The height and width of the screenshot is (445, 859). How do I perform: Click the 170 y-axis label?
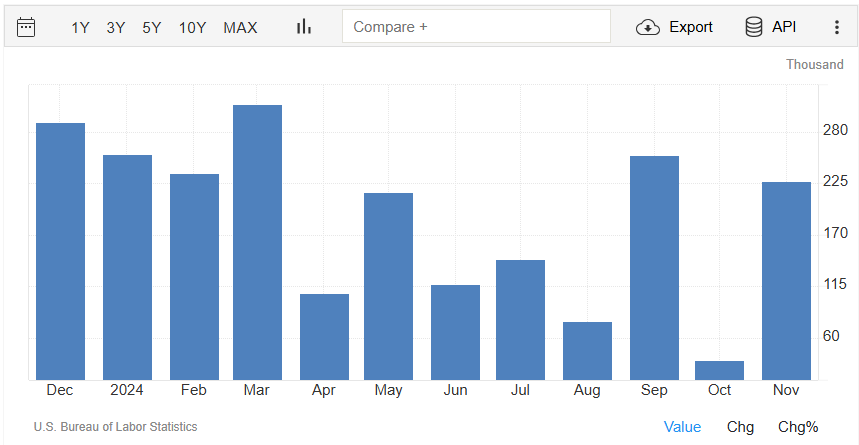(835, 233)
